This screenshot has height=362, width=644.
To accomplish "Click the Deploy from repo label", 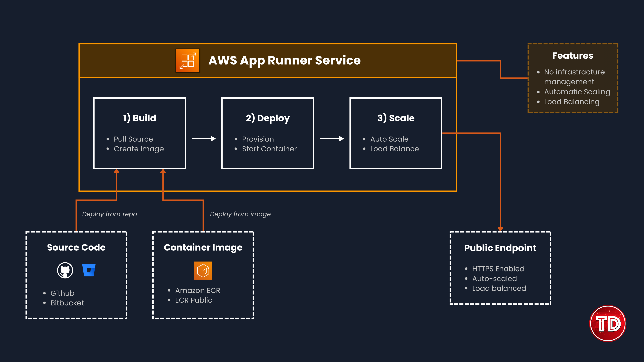I will coord(109,214).
